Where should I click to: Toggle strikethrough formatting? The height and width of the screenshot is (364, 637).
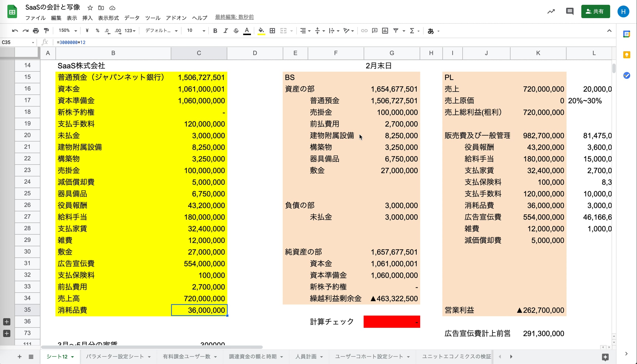coord(236,31)
